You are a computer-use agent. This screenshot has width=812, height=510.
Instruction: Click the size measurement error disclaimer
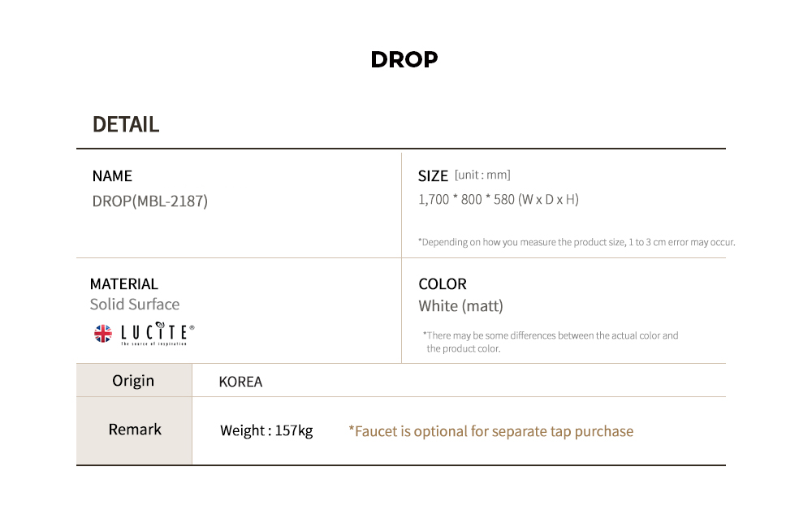577,242
